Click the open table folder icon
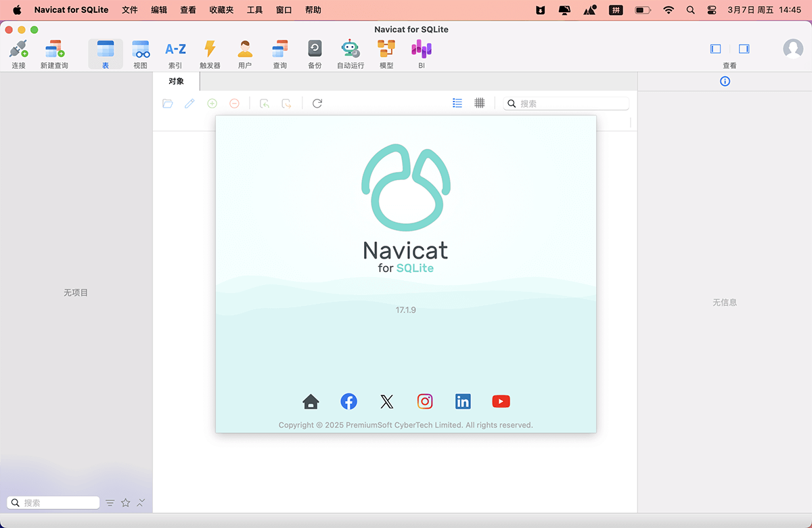 pos(168,104)
